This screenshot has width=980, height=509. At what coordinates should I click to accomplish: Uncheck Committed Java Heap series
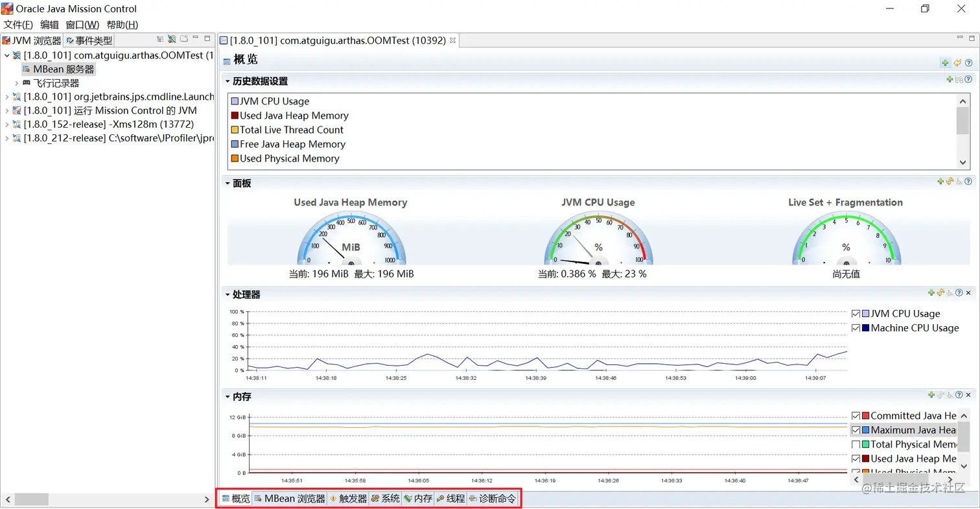point(856,416)
